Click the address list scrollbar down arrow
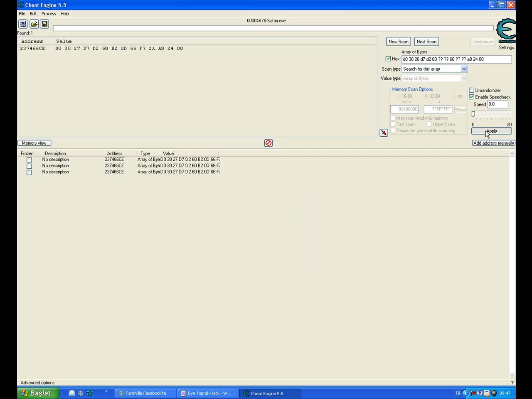The height and width of the screenshot is (399, 532). [512, 375]
